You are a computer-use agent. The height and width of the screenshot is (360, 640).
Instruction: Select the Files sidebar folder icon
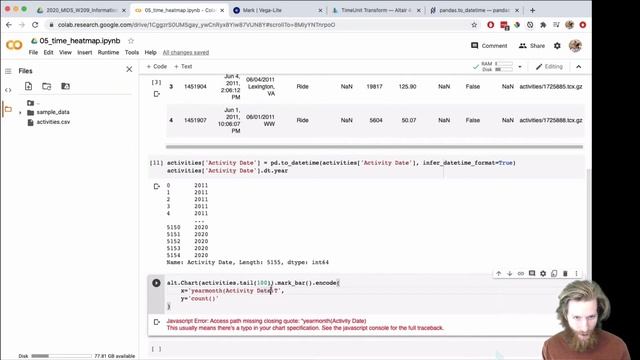pos(8,109)
